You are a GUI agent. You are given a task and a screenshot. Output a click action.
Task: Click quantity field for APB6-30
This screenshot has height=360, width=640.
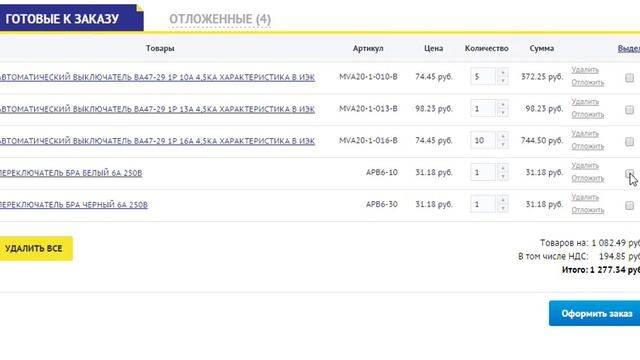coord(483,204)
